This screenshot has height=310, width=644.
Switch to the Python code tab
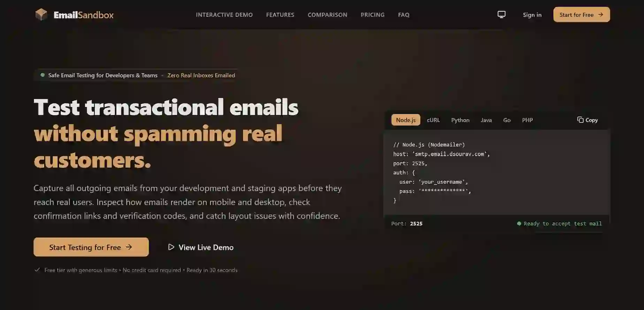[x=460, y=120]
